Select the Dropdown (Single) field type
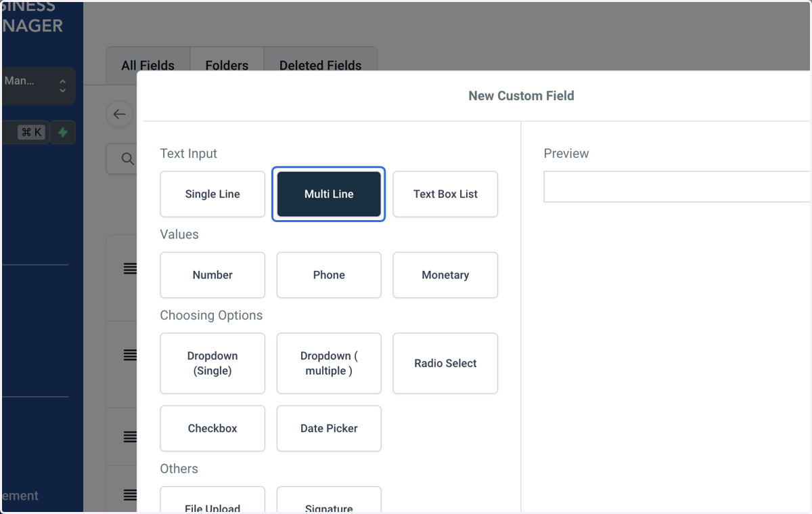812x514 pixels. [x=212, y=363]
